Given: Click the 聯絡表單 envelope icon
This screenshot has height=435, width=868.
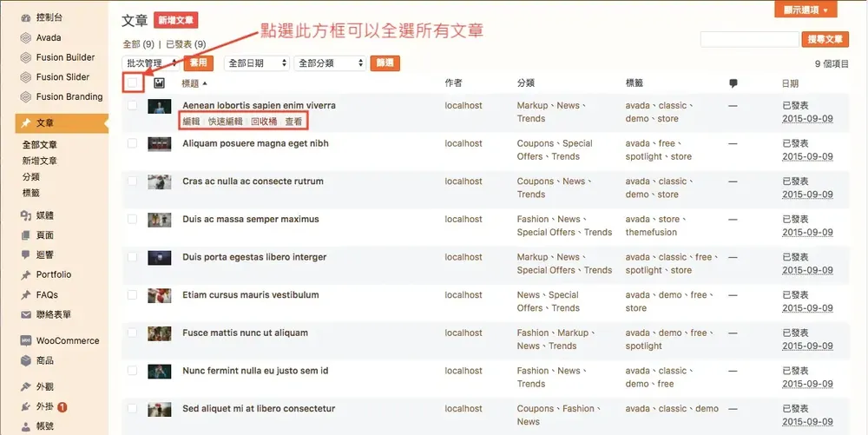Looking at the screenshot, I should coord(25,314).
